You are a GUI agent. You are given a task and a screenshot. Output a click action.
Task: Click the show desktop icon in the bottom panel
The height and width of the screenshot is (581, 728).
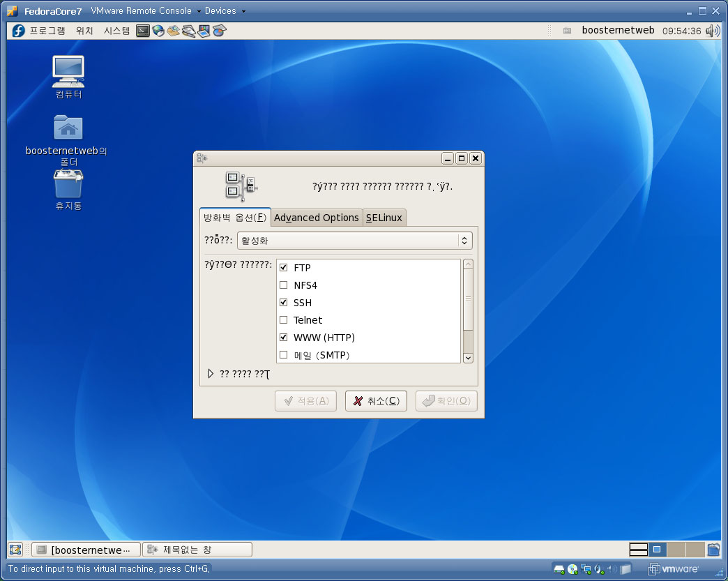(x=15, y=550)
